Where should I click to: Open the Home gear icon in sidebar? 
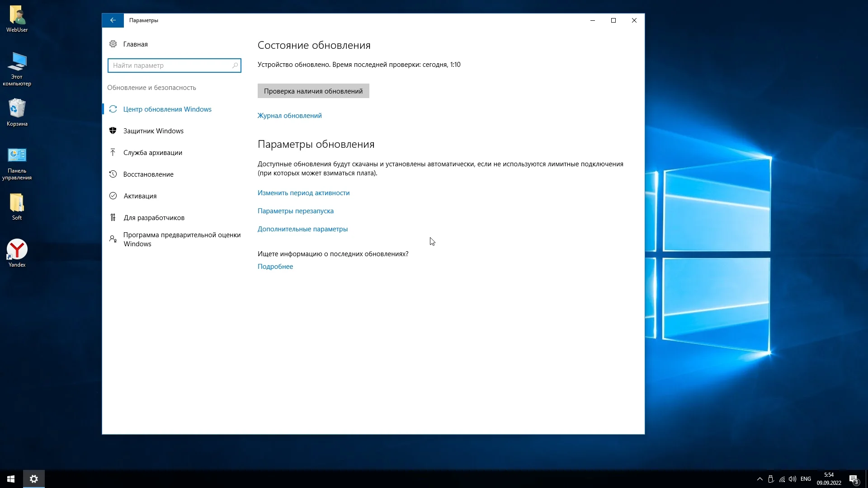pyautogui.click(x=113, y=44)
